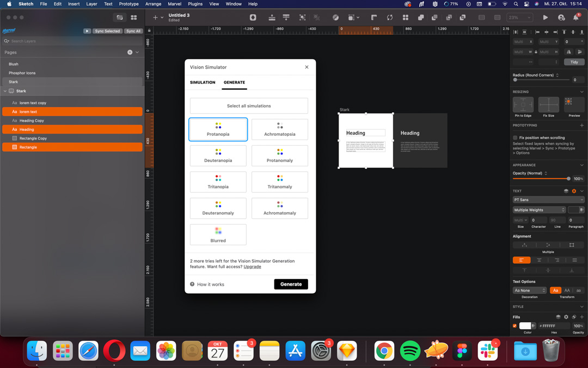Viewport: 588px width, 368px height.
Task: Follow the Upgrade link
Action: [253, 267]
